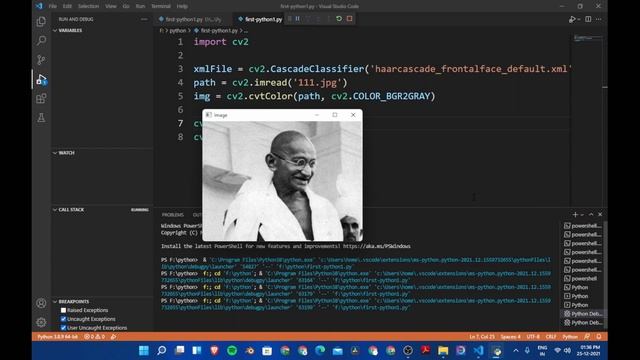Open the Manage gear icon
Image resolution: width=640 pixels, height=360 pixels.
pos(41,322)
